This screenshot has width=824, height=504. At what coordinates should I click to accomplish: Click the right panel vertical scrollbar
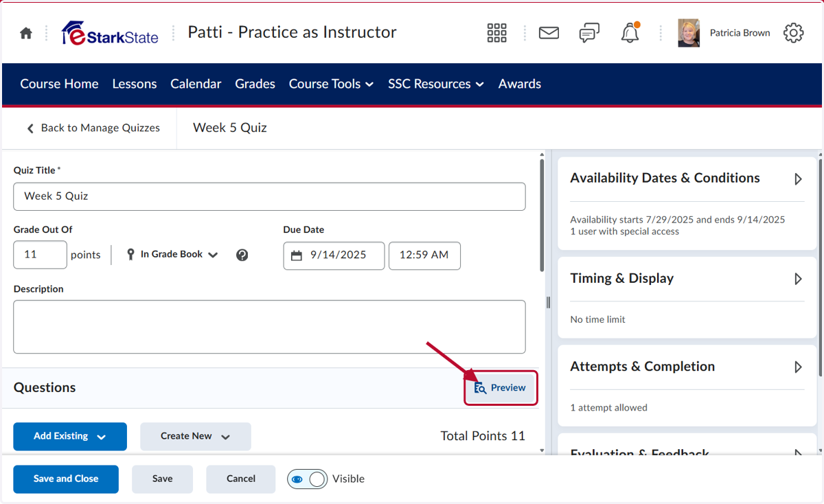(x=819, y=268)
